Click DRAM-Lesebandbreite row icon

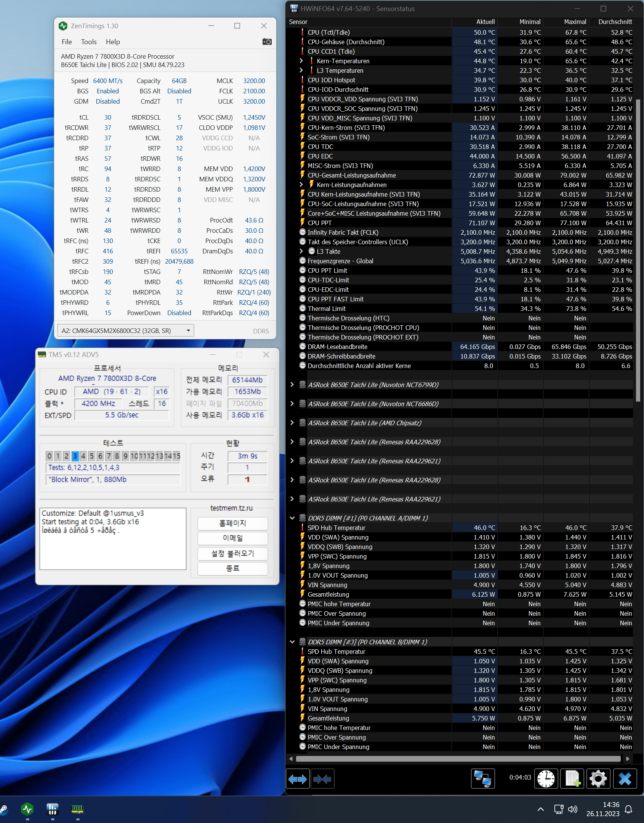pos(303,346)
